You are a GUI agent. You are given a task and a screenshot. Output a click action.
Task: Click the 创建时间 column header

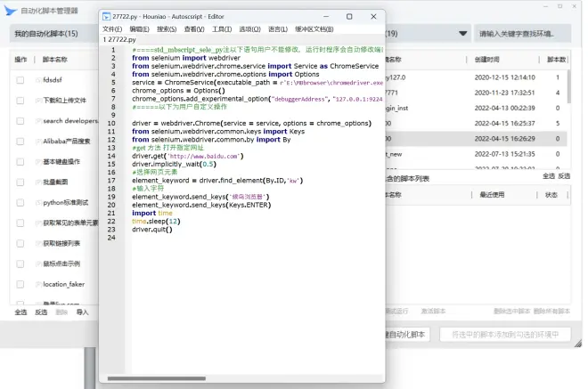486,60
